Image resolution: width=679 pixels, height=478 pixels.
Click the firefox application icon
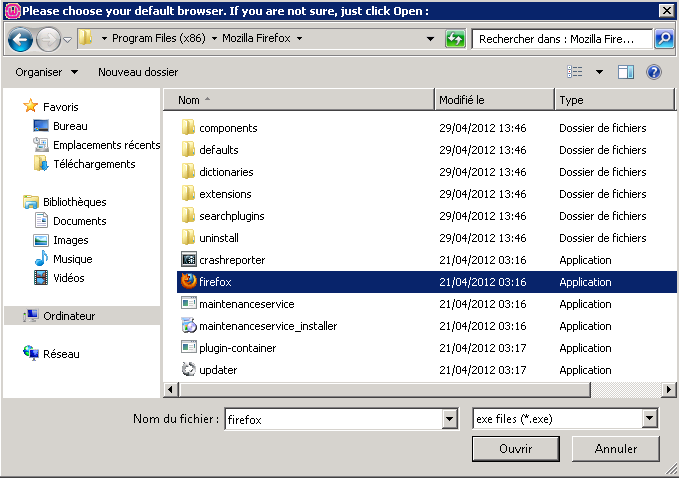(188, 281)
